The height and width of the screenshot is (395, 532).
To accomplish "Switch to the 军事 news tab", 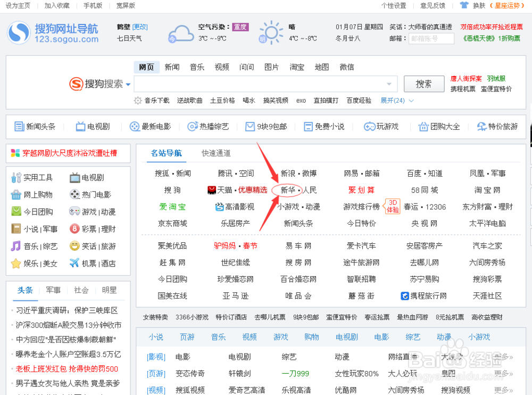I will pyautogui.click(x=53, y=290).
